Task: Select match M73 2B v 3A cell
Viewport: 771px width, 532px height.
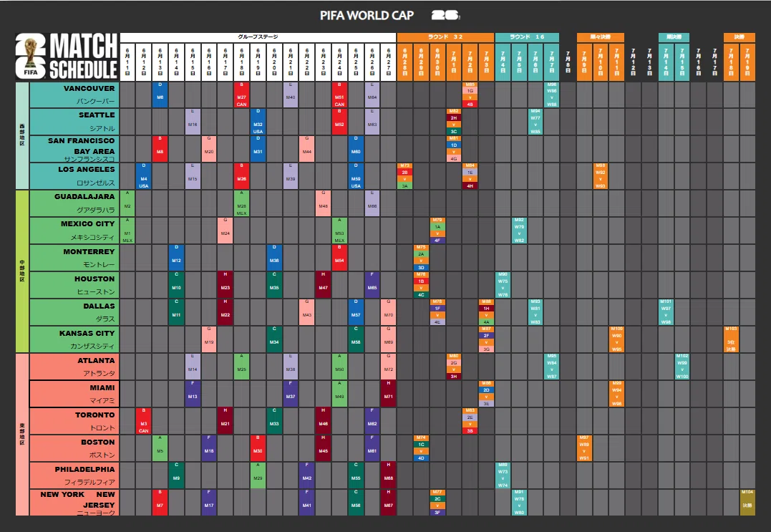Action: 404,176
